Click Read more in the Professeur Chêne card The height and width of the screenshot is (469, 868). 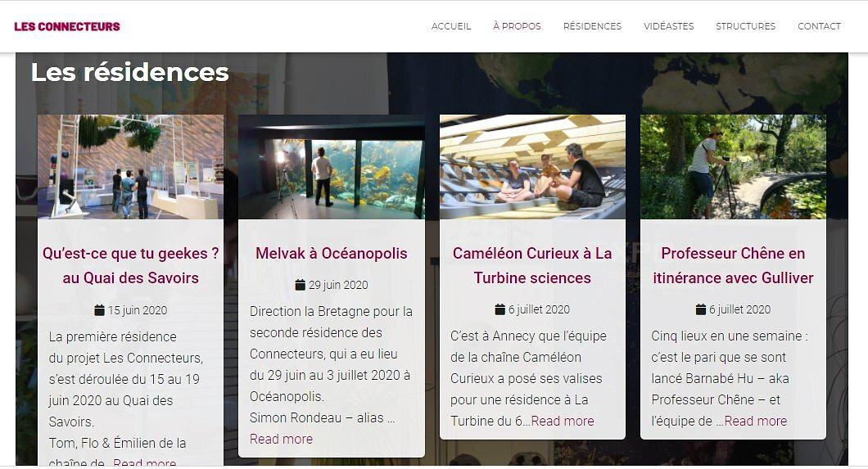(756, 422)
